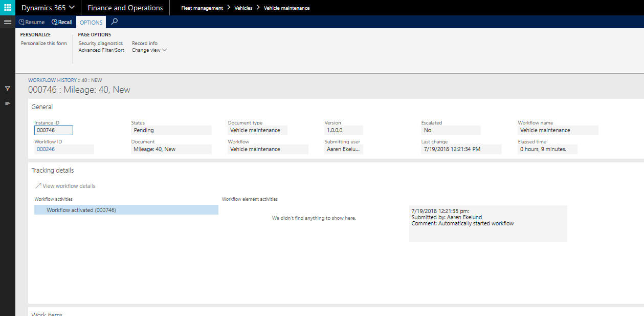Click the Workflow name field
644x316 pixels.
tap(558, 130)
